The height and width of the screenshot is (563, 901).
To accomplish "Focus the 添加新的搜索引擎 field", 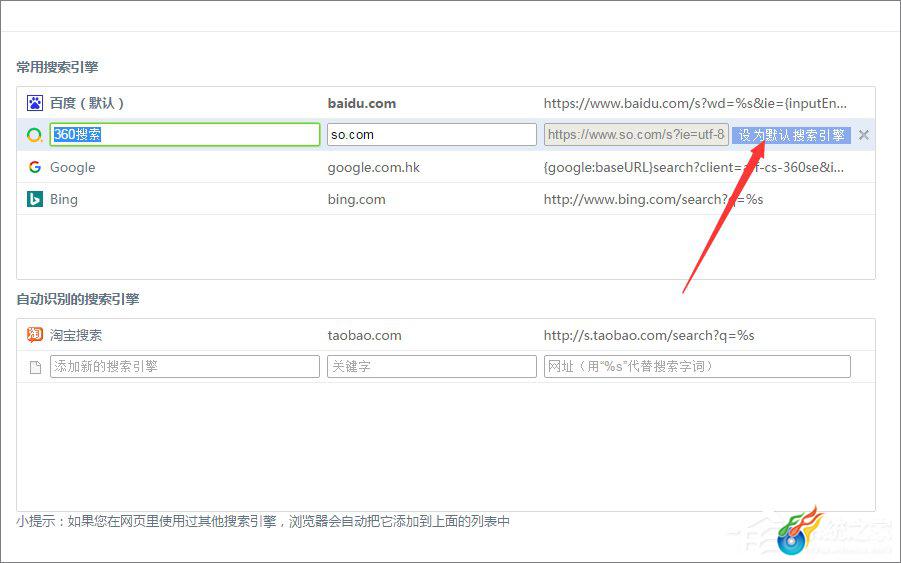I will coord(184,367).
